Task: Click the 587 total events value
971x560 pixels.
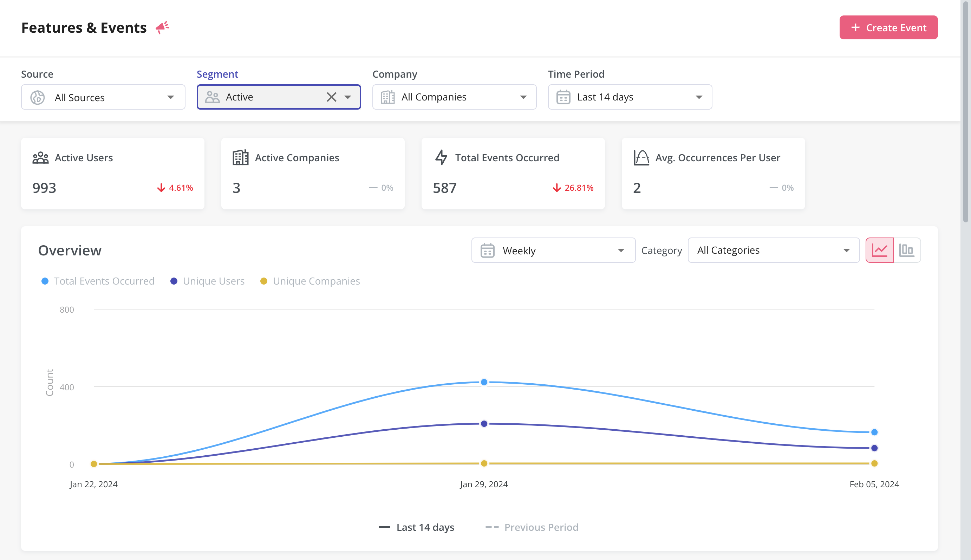Action: point(444,188)
